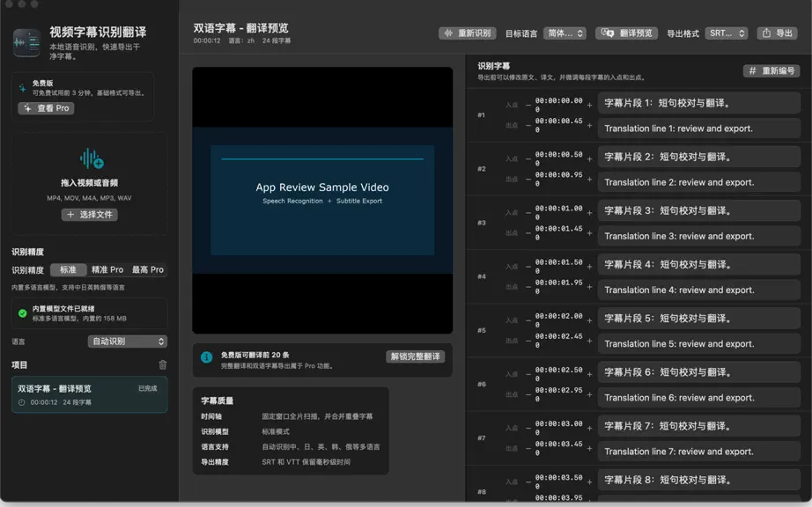Viewport: 812px width, 507px height.
Task: Click 解锁完整翻译 button
Action: coord(416,356)
